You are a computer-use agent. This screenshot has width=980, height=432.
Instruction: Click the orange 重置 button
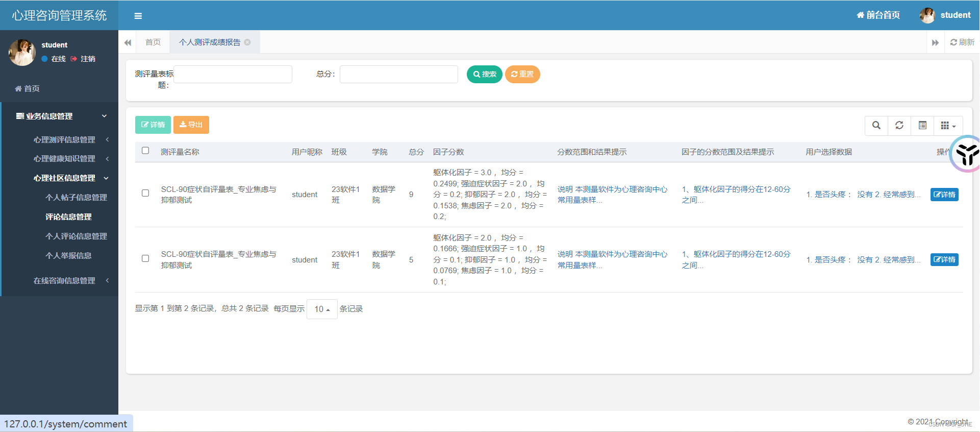point(522,75)
